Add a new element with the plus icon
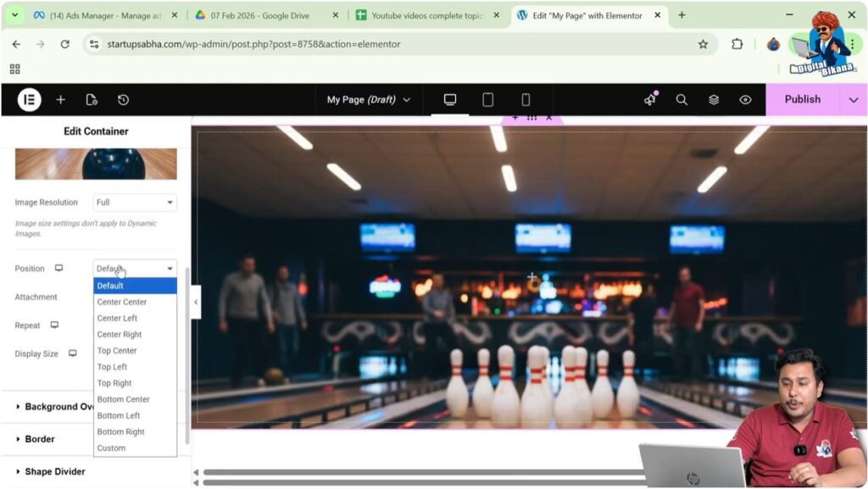Screen dimensions: 868x489 [x=60, y=99]
